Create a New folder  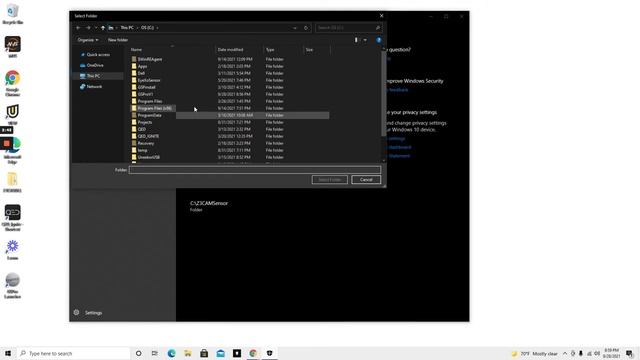118,40
